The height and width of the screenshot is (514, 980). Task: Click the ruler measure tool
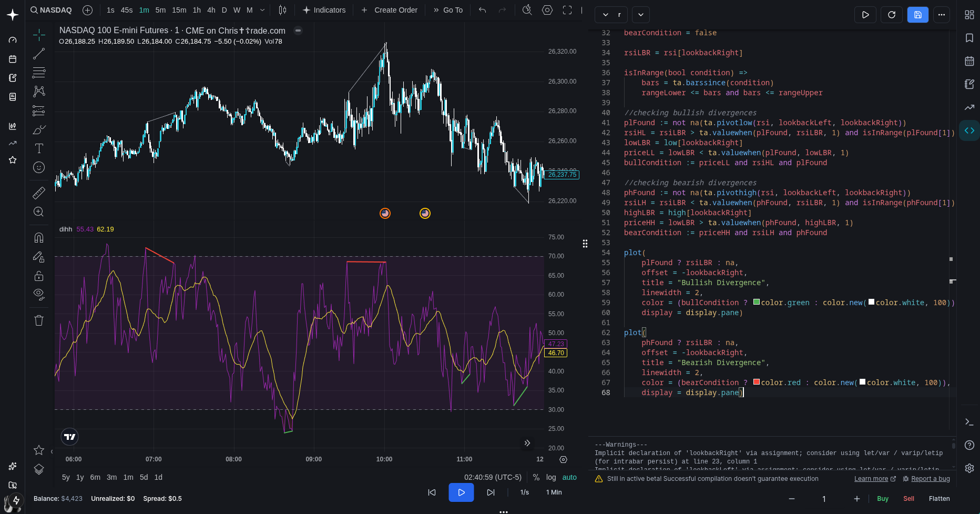pos(39,193)
